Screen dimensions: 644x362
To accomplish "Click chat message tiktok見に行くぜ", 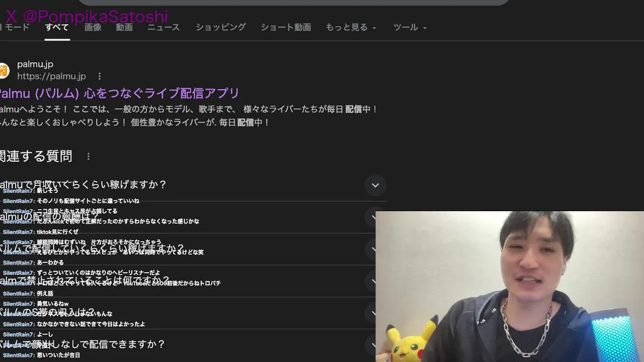I will click(57, 232).
